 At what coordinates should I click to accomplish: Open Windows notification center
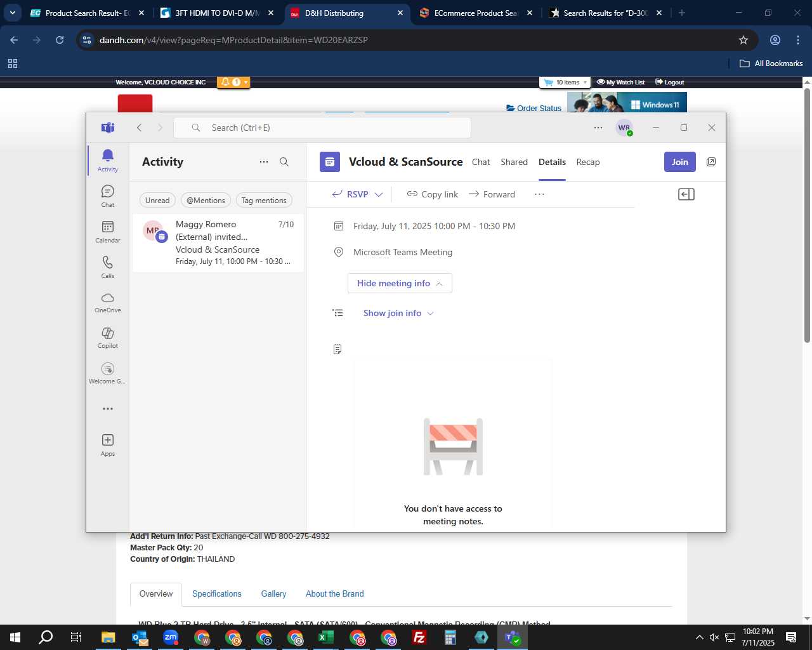coord(791,637)
